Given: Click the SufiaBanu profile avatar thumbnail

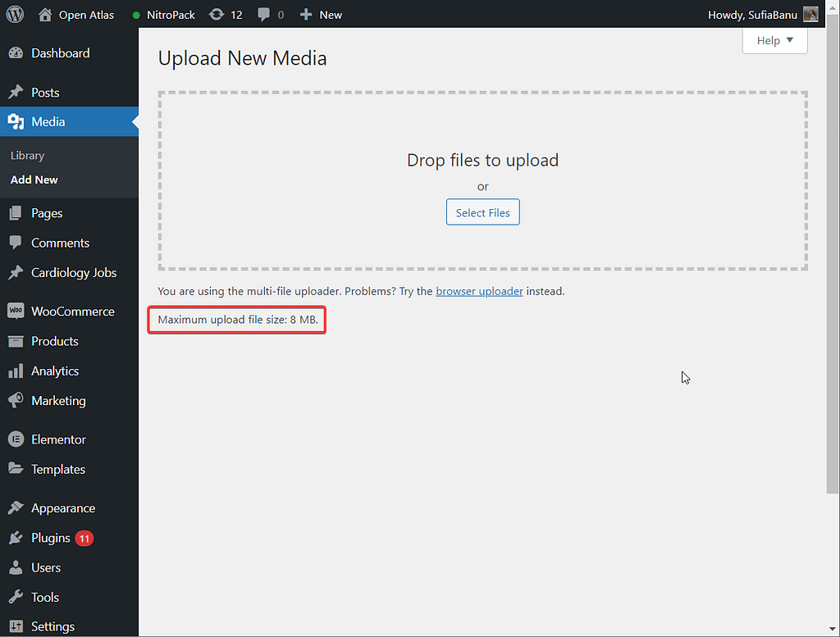Looking at the screenshot, I should 811,14.
